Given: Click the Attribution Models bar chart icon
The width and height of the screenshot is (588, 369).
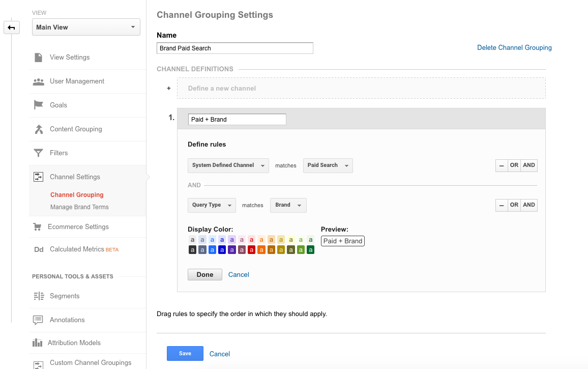Looking at the screenshot, I should pyautogui.click(x=38, y=343).
